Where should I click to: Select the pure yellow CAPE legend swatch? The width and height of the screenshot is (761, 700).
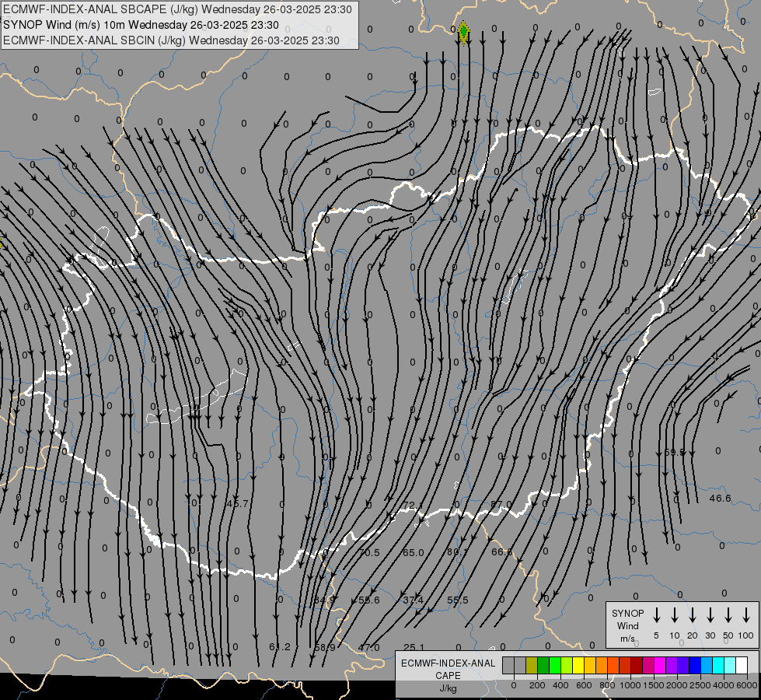[578, 666]
